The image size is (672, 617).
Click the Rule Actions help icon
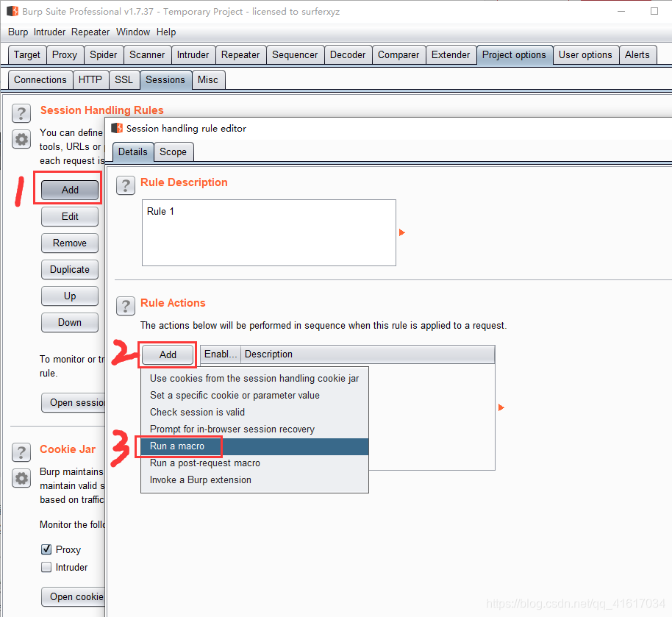[x=126, y=306]
